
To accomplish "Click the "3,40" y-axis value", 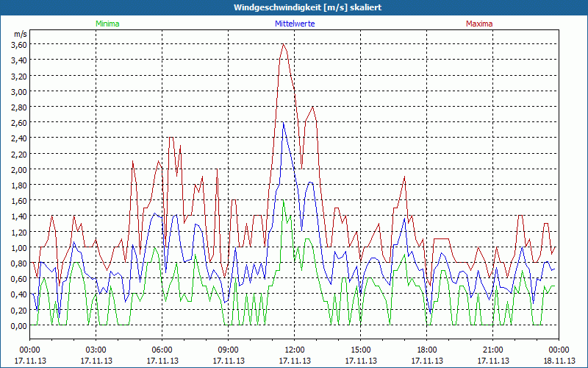I will pos(19,60).
